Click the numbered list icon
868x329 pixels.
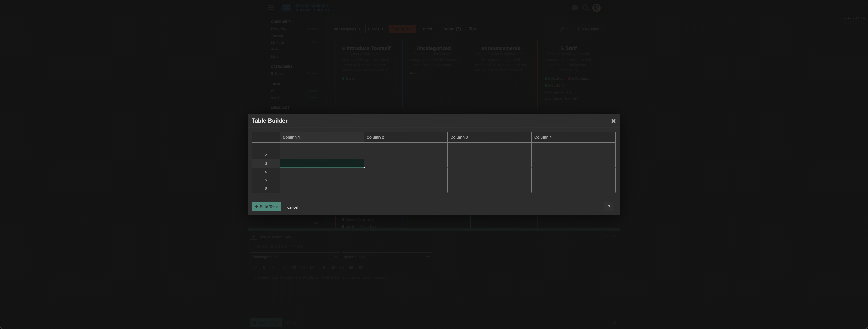click(x=333, y=267)
